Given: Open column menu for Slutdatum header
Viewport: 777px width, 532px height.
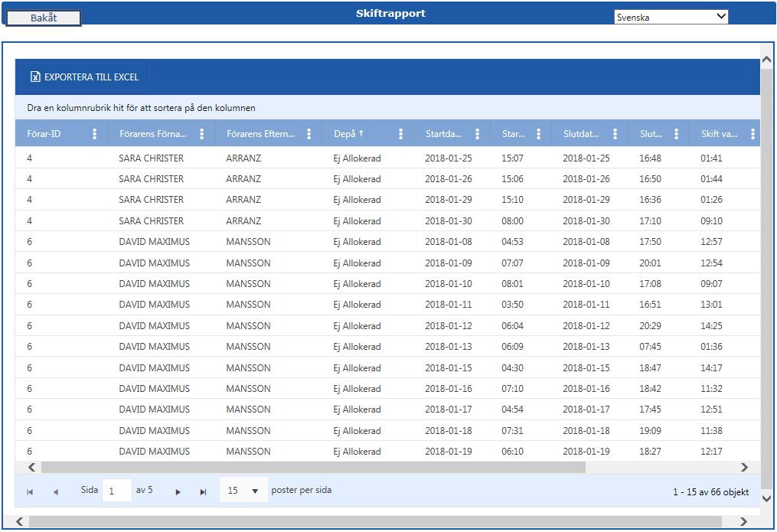Looking at the screenshot, I should coord(615,134).
